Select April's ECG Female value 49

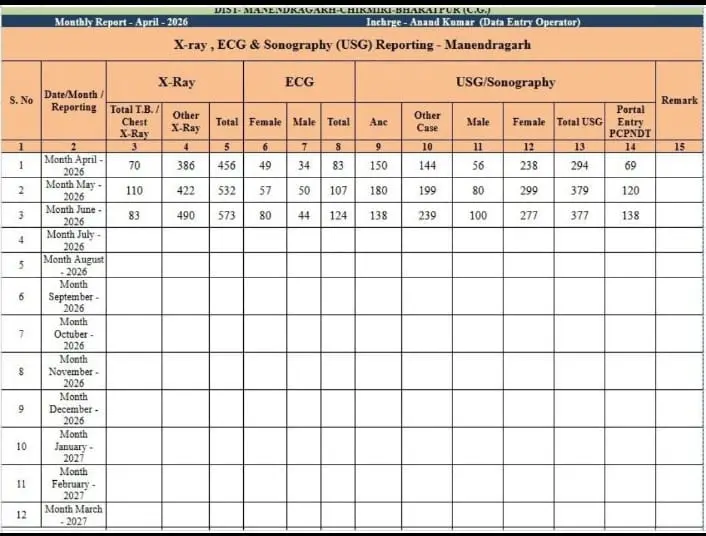[265, 165]
